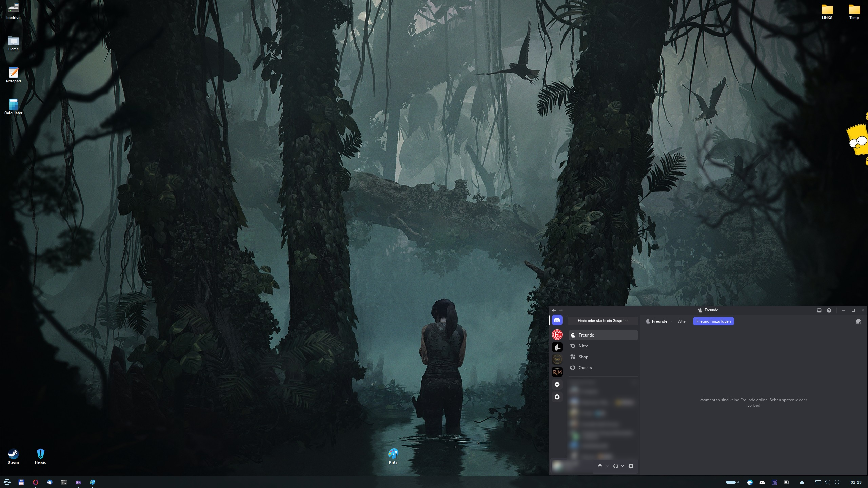868x488 pixels.
Task: Click the floppy disk taskbar icon
Action: click(x=21, y=482)
